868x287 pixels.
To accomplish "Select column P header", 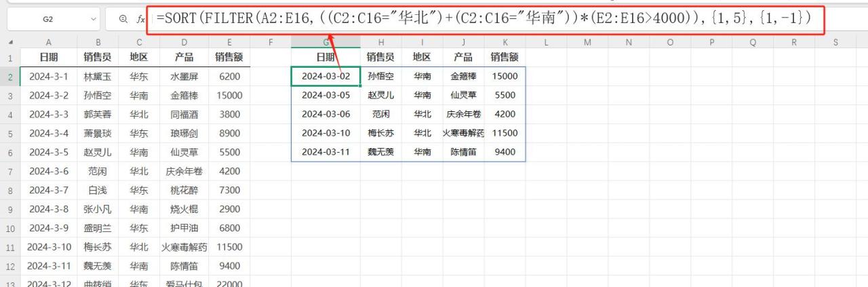I will [711, 43].
